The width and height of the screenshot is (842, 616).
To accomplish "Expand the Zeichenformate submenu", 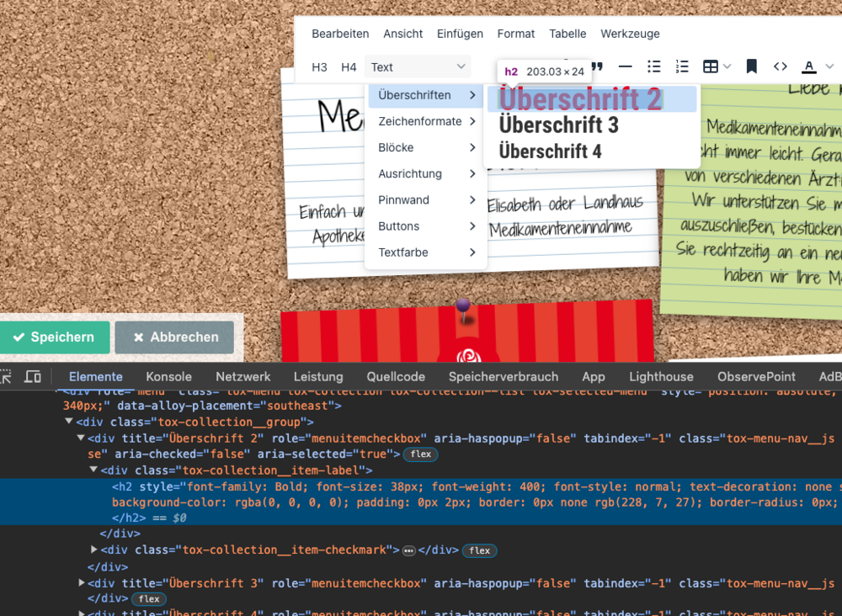I will pyautogui.click(x=427, y=121).
